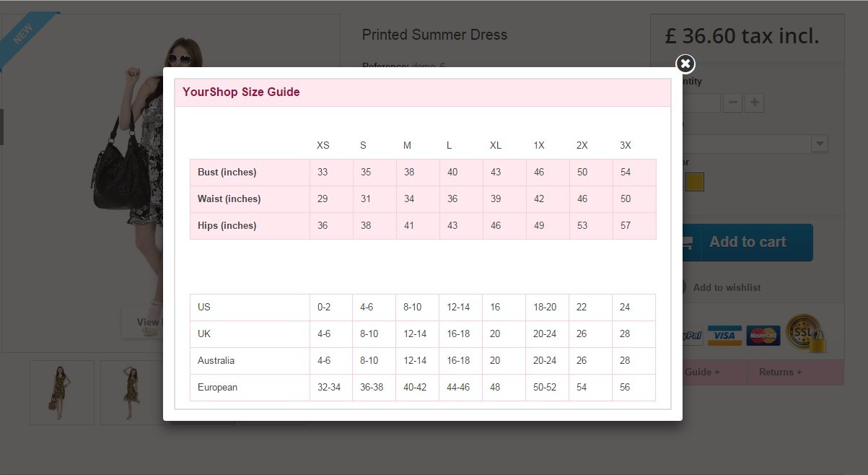Open the Returns + tab
The height and width of the screenshot is (475, 868).
click(780, 372)
